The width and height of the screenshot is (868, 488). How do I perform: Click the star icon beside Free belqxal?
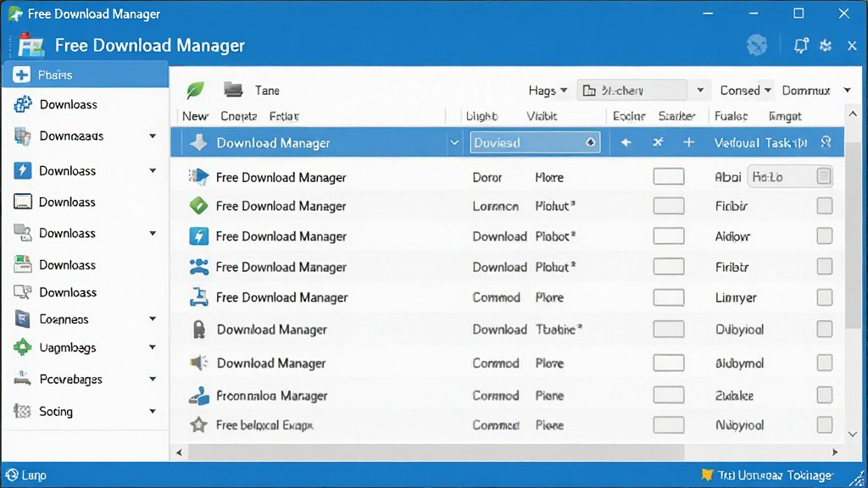click(x=198, y=425)
